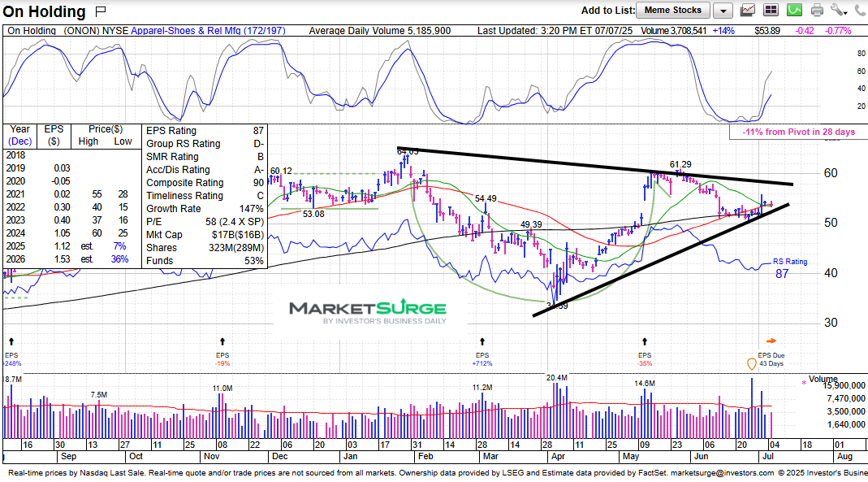Click the Composite Rating 90 row
868x482 pixels.
click(205, 183)
